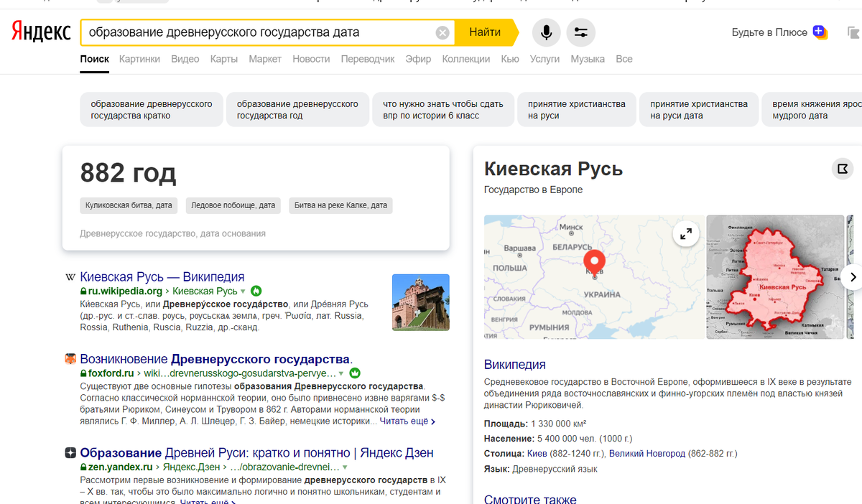Select the принятие христианства на руси chip
This screenshot has width=862, height=504.
click(x=577, y=110)
